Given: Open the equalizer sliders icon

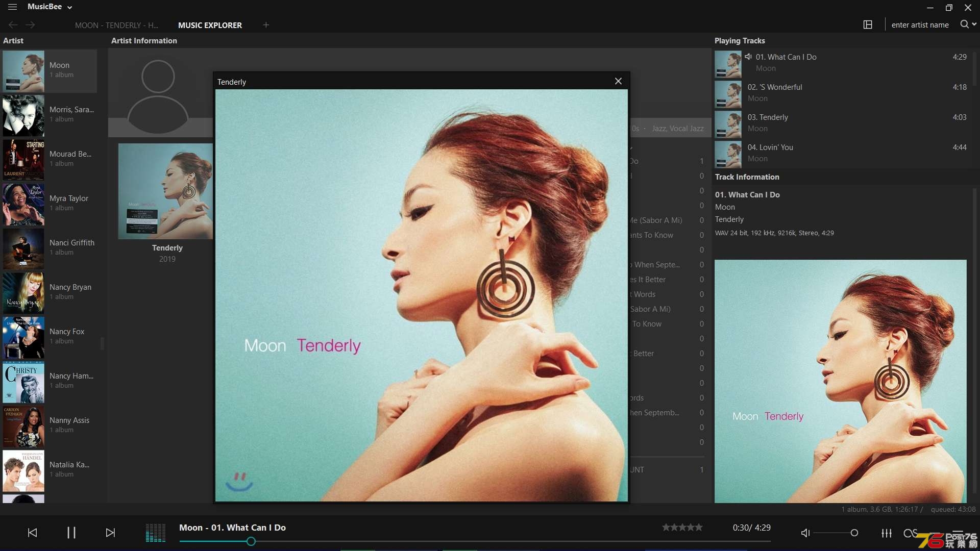Looking at the screenshot, I should click(887, 533).
